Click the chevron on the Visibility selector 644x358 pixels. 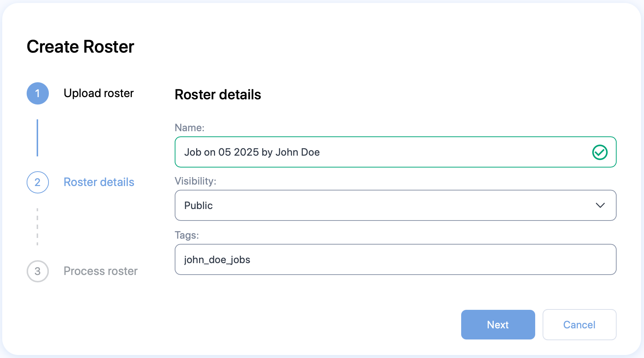601,205
